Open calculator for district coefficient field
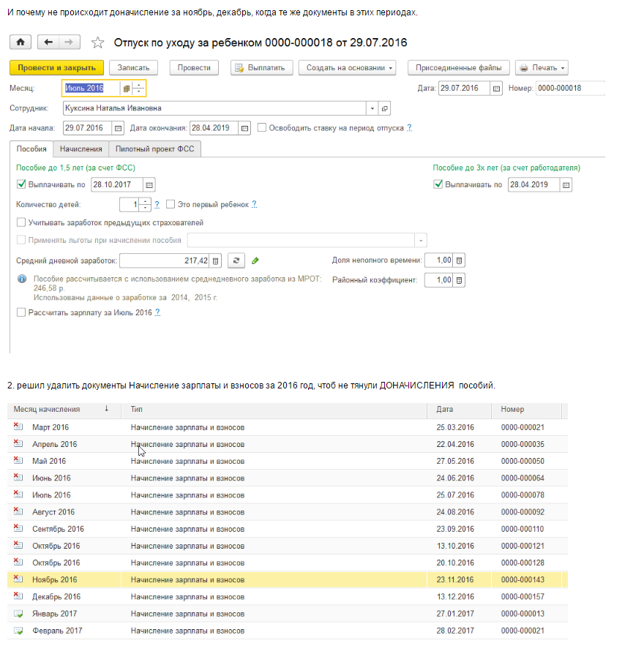The height and width of the screenshot is (654, 644). [459, 280]
